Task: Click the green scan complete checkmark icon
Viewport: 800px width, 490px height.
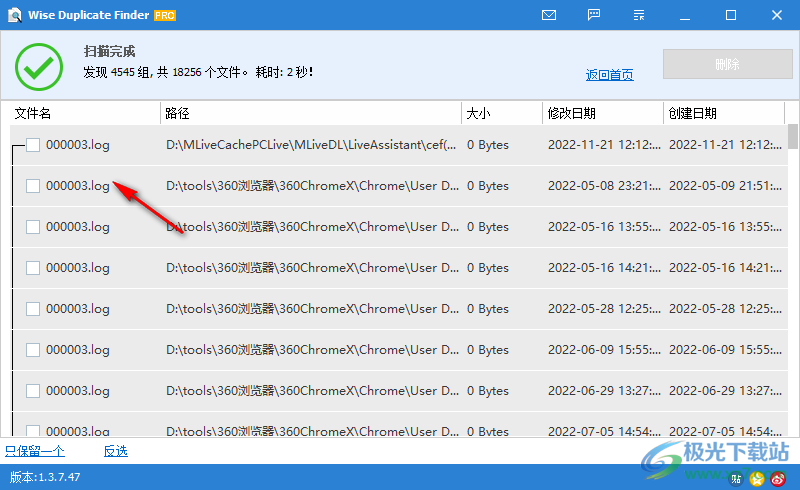Action: pyautogui.click(x=39, y=67)
